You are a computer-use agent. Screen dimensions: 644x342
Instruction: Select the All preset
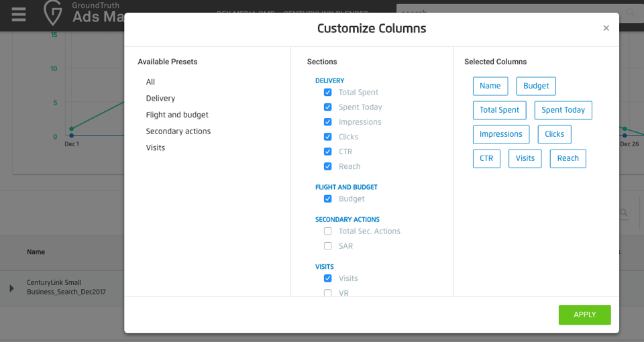point(150,82)
